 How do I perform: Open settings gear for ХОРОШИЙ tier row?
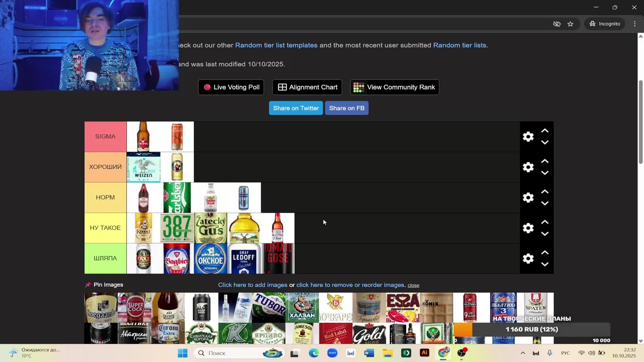(x=528, y=167)
